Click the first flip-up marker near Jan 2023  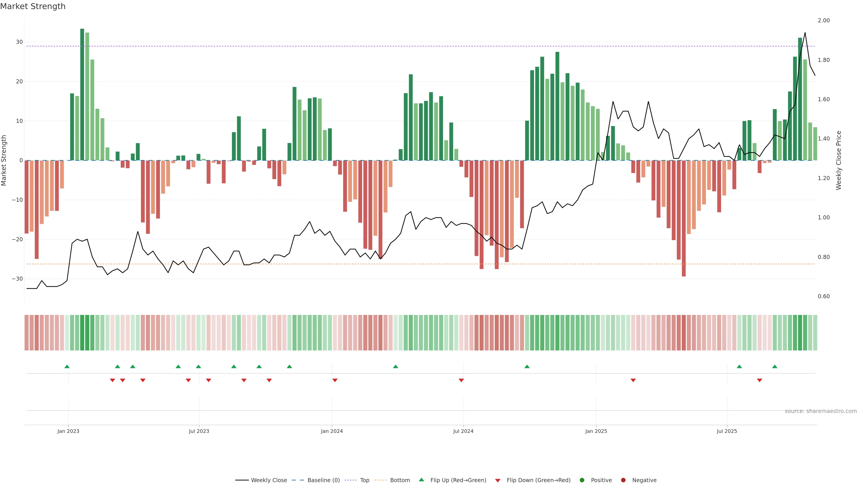point(67,366)
